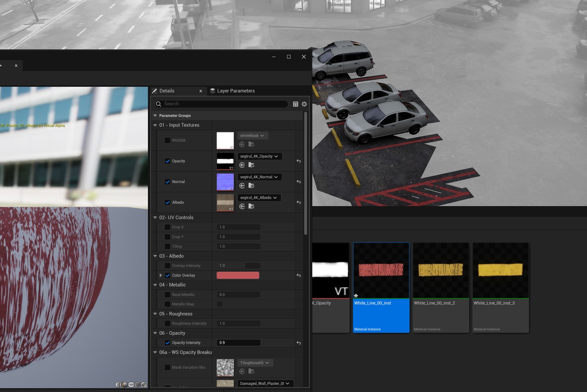Use selected asset for RAODM texture

click(x=242, y=144)
